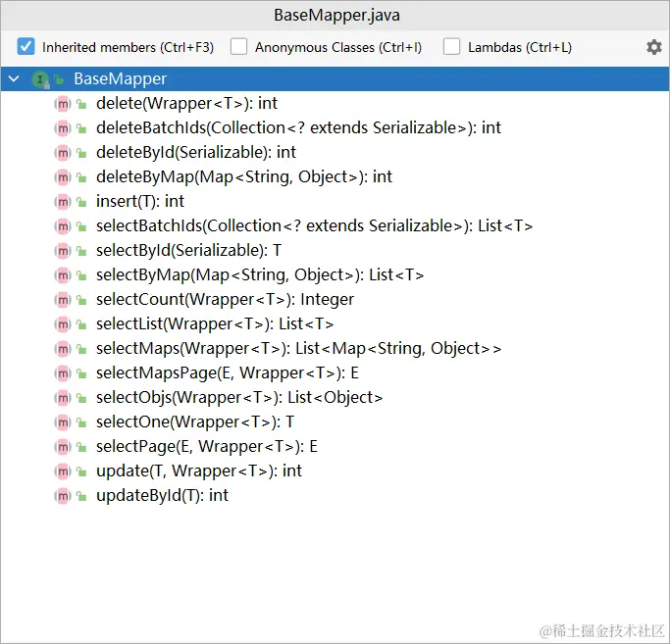670x644 pixels.
Task: Click method icon beside selectById
Action: [63, 251]
